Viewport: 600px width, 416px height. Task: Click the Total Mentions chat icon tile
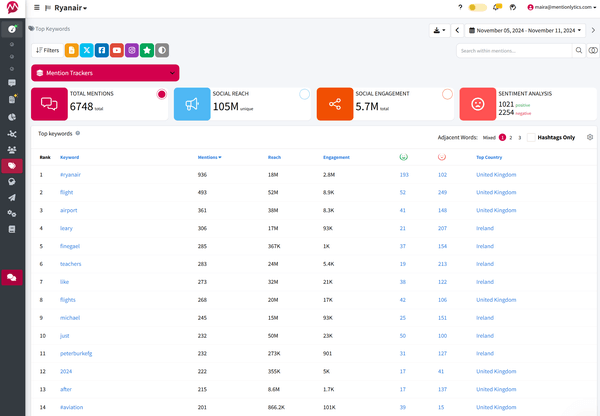49,104
